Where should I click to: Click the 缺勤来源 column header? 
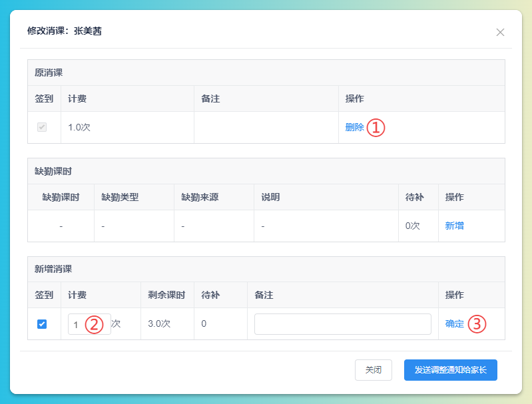[x=200, y=197]
